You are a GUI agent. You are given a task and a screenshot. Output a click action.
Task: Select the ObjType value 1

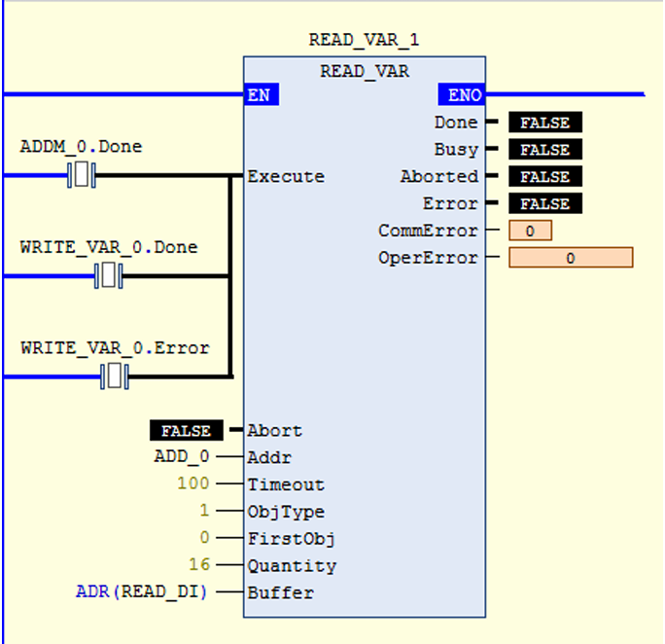[204, 512]
